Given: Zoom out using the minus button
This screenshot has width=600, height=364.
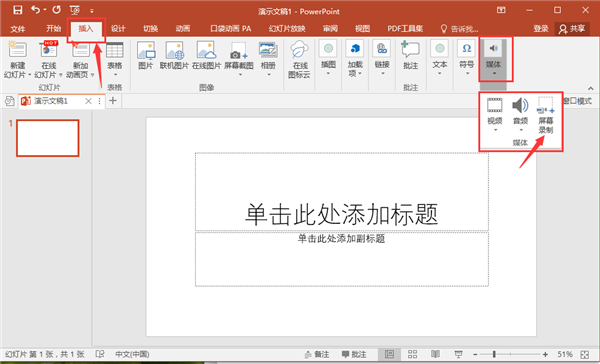Looking at the screenshot, I should (x=475, y=355).
